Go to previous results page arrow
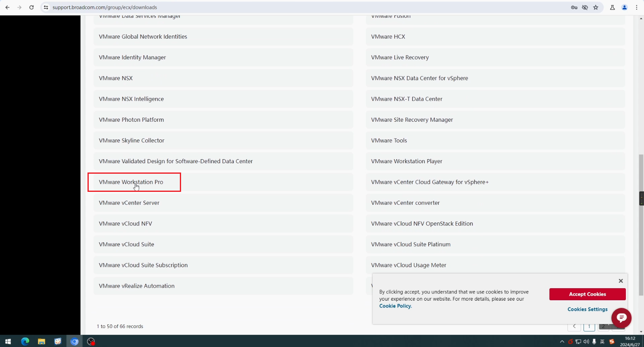Screen dimensions: 644x347 [574, 326]
